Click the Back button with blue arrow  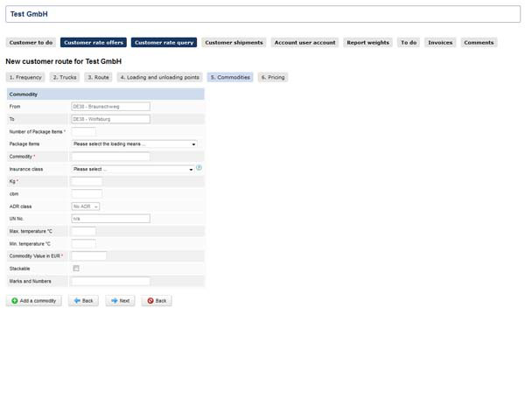click(84, 300)
